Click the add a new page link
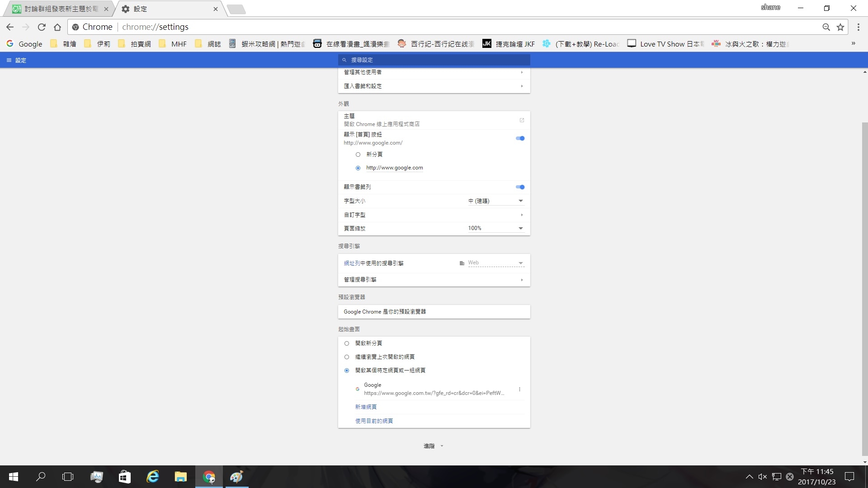Viewport: 868px width, 488px height. pyautogui.click(x=366, y=407)
